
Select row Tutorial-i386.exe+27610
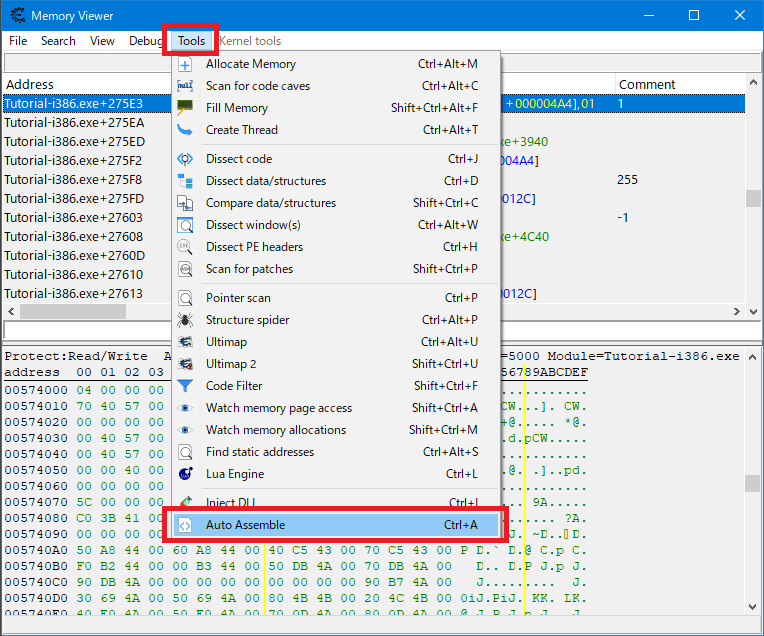pos(75,275)
